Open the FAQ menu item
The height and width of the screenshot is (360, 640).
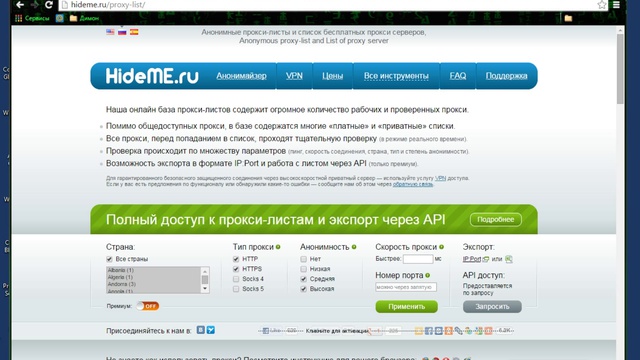(x=458, y=76)
